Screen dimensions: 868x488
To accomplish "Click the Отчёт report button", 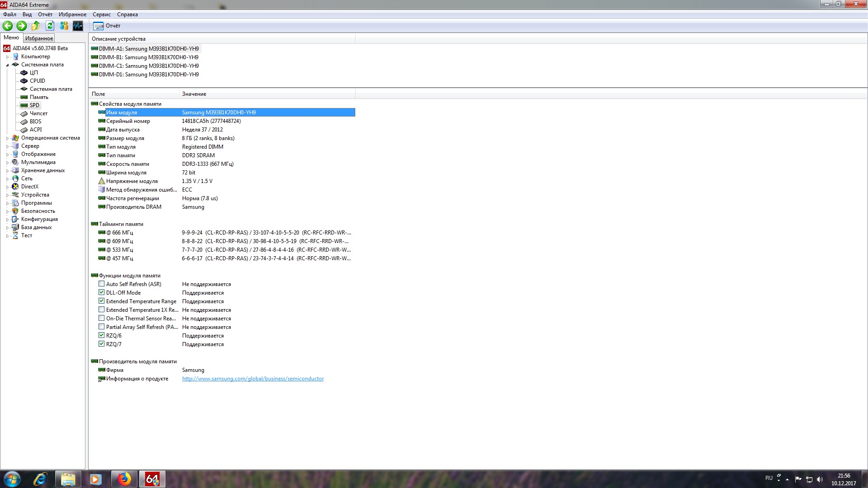I will pyautogui.click(x=107, y=26).
